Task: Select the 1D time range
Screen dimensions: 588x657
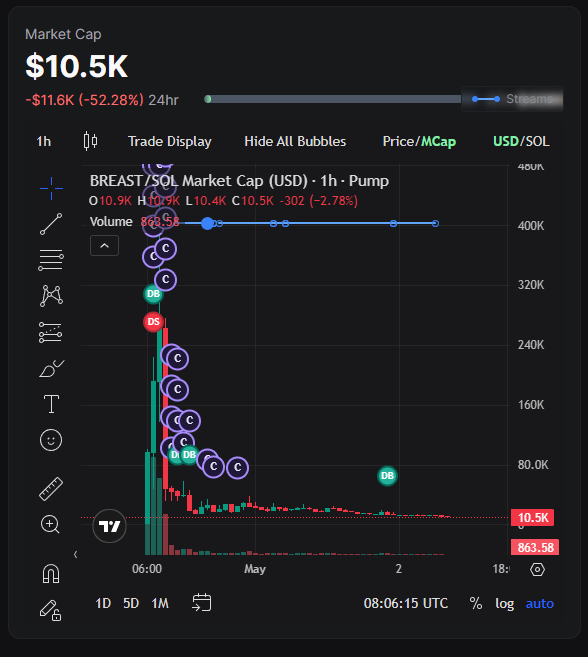Action: 103,603
